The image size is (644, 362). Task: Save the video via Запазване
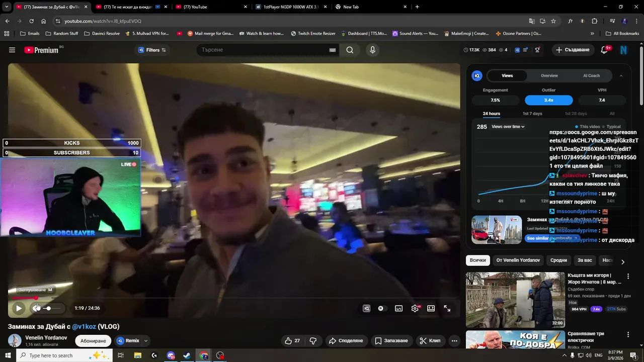pyautogui.click(x=391, y=340)
